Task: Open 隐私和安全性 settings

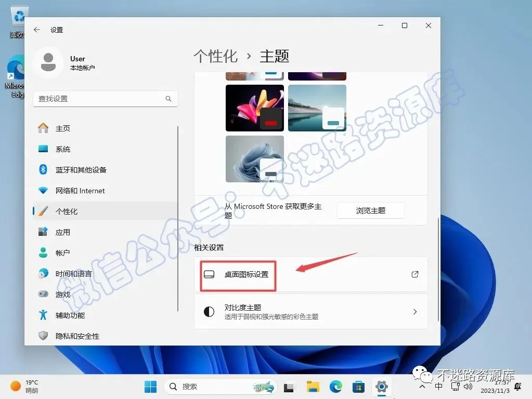Action: [x=105, y=336]
